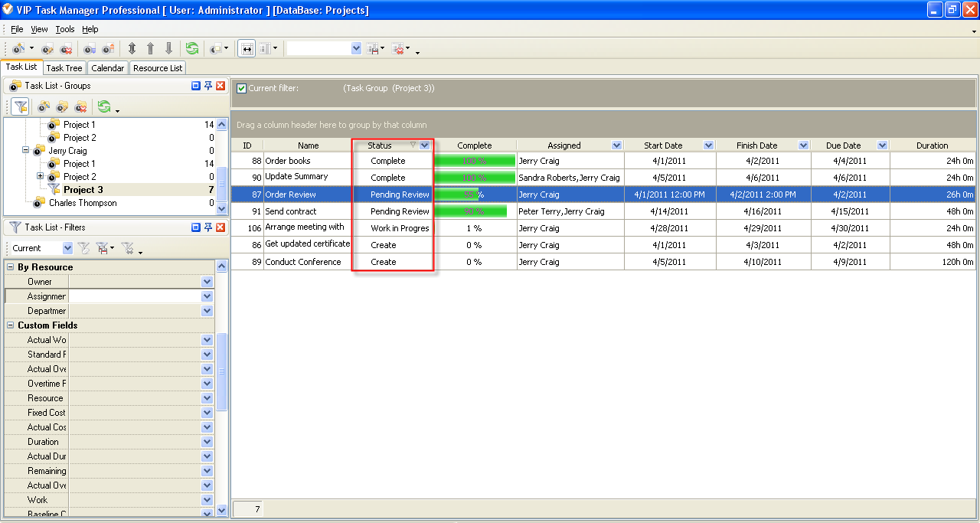The width and height of the screenshot is (980, 523).
Task: Open the Tools menu
Action: tap(65, 29)
